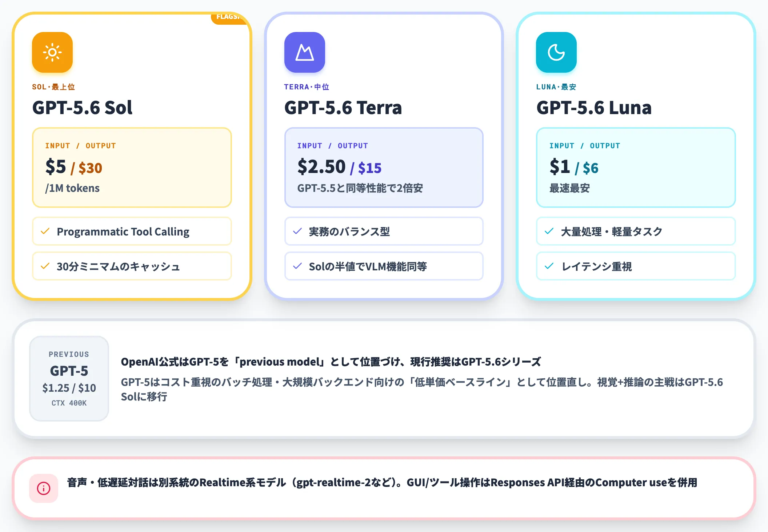Image resolution: width=768 pixels, height=532 pixels.
Task: Click checkmark beside 大量処理・軽量タスク
Action: pos(549,231)
